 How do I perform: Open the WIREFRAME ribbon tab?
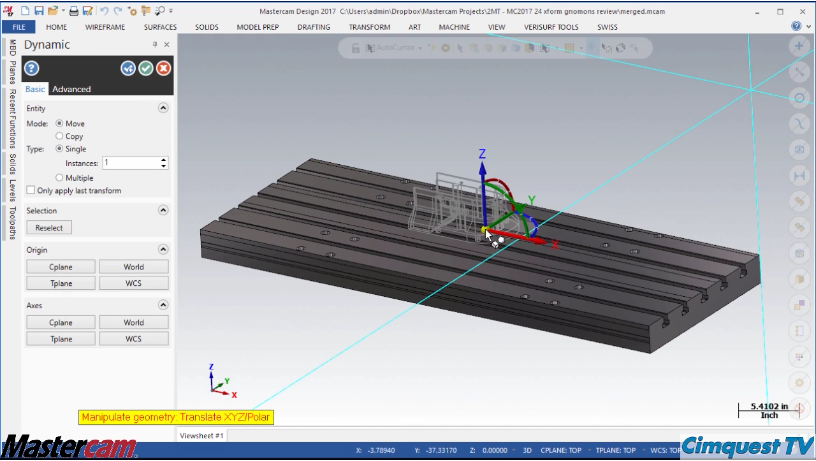point(105,27)
